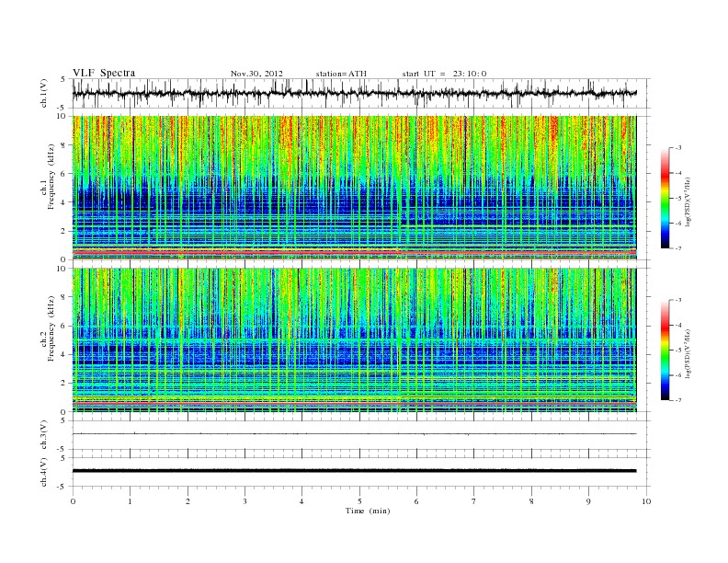The width and height of the screenshot is (728, 563).
Task: Click the ch.1 voltage waveform trace panel
Action: tap(361, 93)
